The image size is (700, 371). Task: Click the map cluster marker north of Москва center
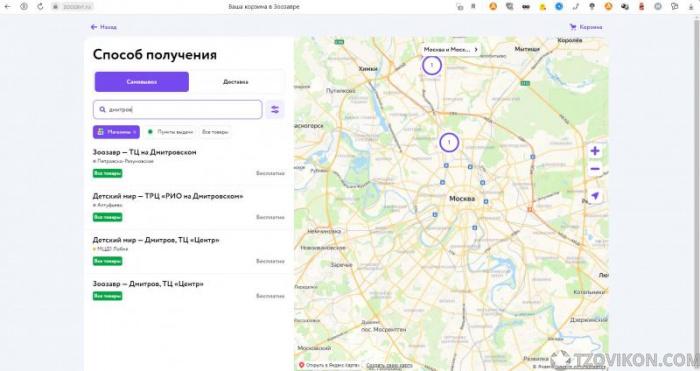pyautogui.click(x=449, y=143)
